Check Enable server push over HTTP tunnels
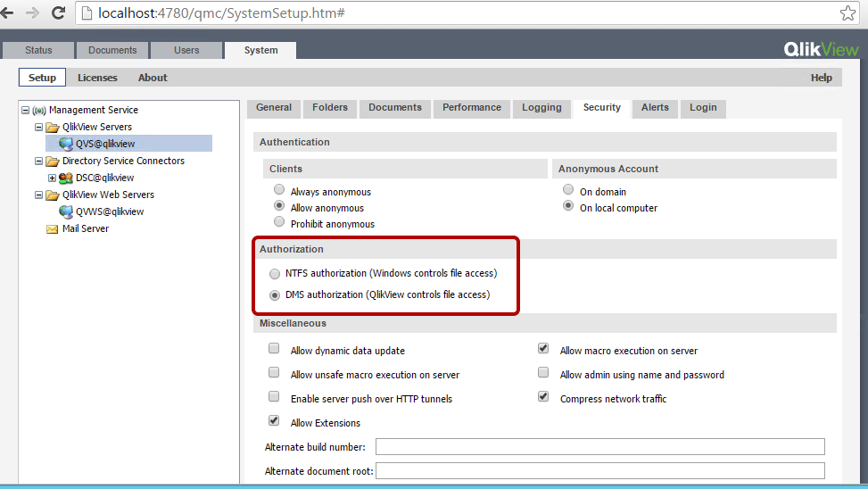This screenshot has width=868, height=489. click(x=274, y=396)
